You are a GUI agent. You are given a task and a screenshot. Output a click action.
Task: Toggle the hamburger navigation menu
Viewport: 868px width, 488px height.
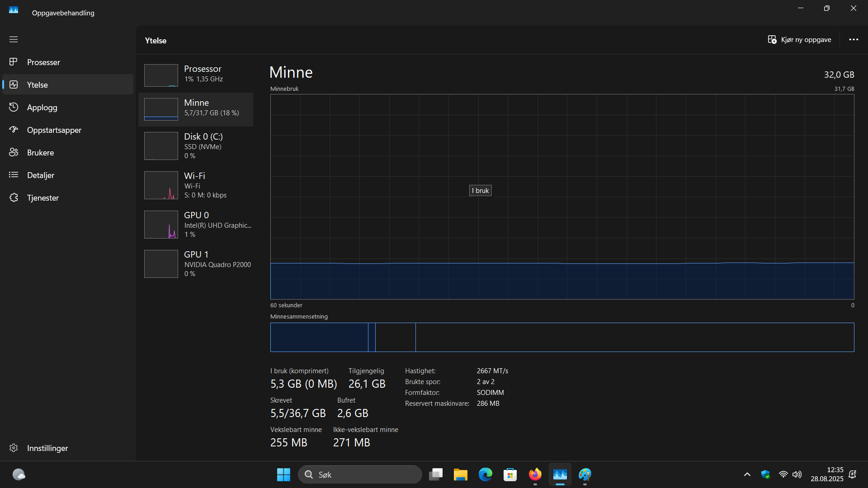pos(14,39)
